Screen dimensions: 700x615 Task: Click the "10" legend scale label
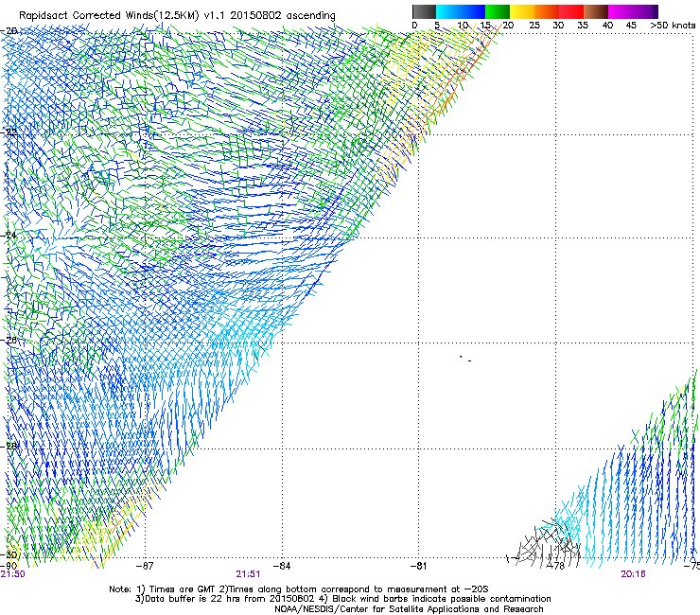(463, 26)
